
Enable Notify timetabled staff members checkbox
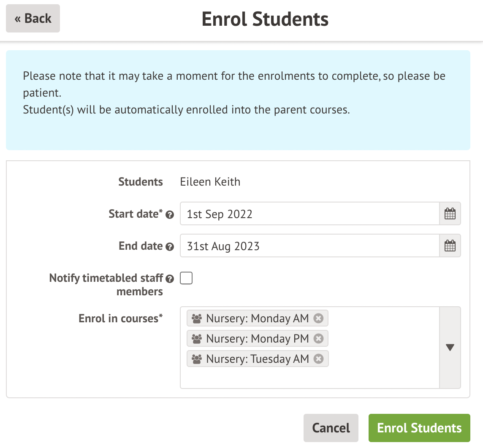tap(186, 278)
